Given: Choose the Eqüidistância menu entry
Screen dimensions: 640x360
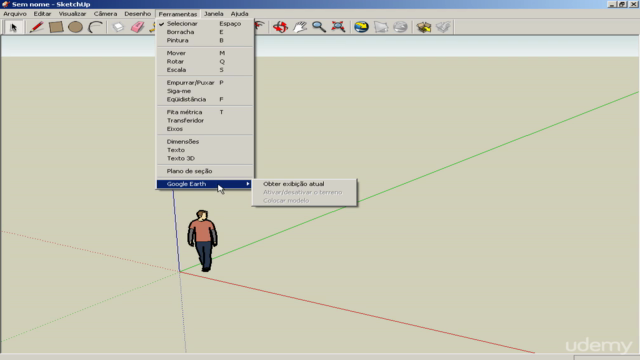Looking at the screenshot, I should (205, 99).
